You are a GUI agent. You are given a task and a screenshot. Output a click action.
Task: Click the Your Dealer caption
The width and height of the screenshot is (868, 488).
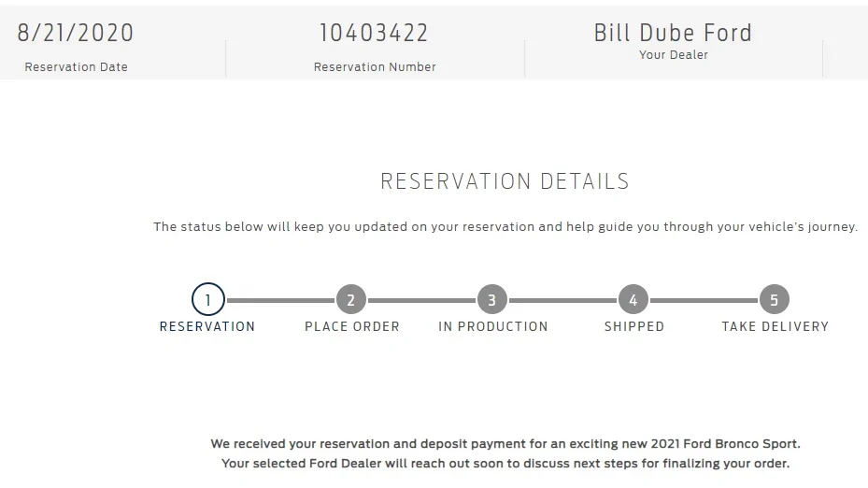coord(674,55)
